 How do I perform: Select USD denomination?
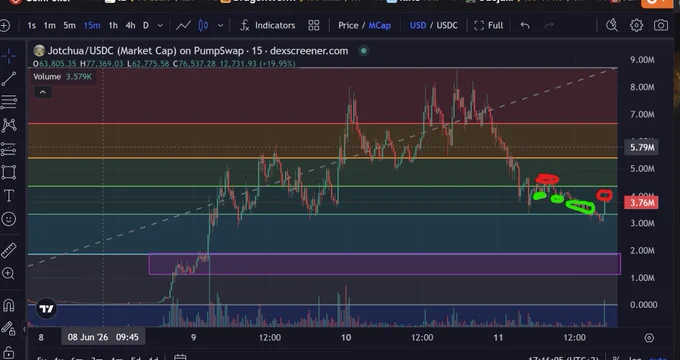(418, 26)
